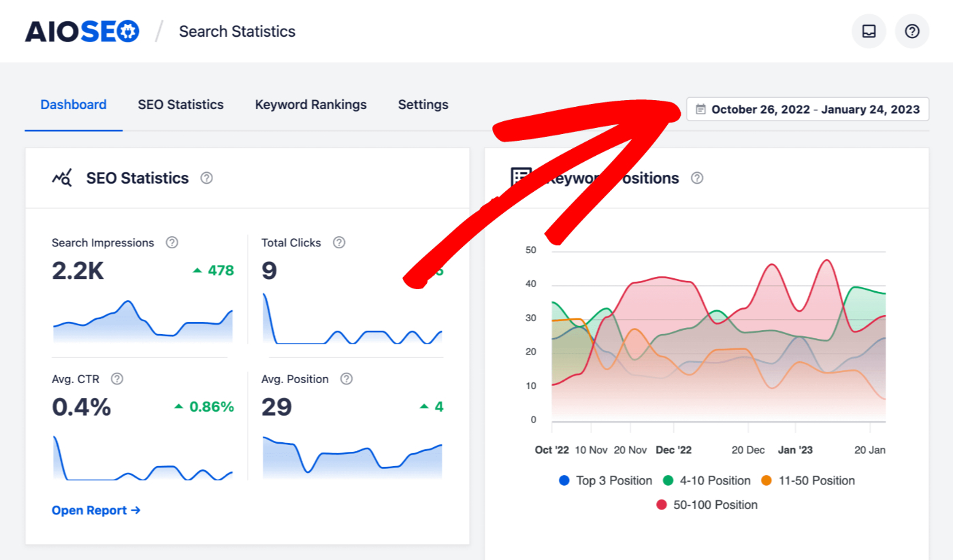Click the Total Clicks value 9

pyautogui.click(x=270, y=271)
